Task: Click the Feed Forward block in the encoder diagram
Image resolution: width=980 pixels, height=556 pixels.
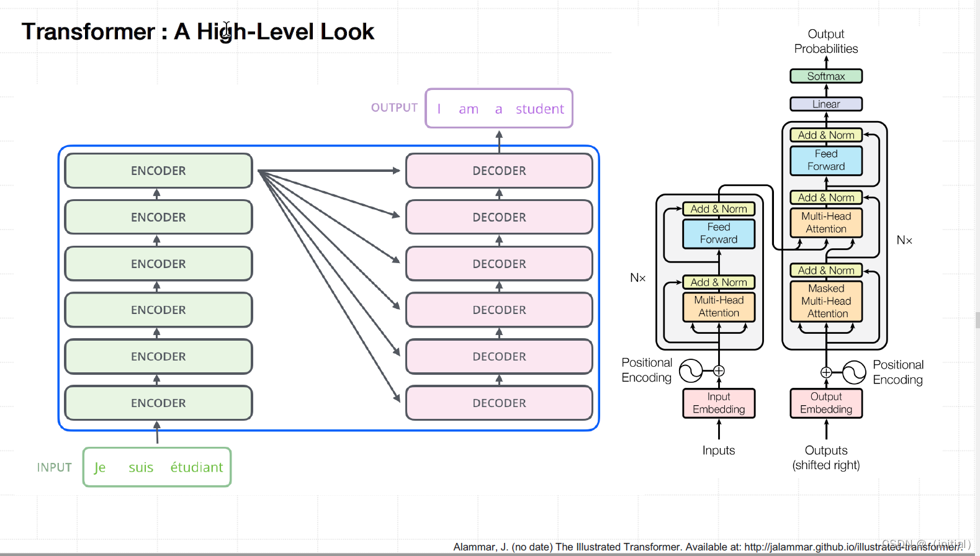Action: [719, 233]
